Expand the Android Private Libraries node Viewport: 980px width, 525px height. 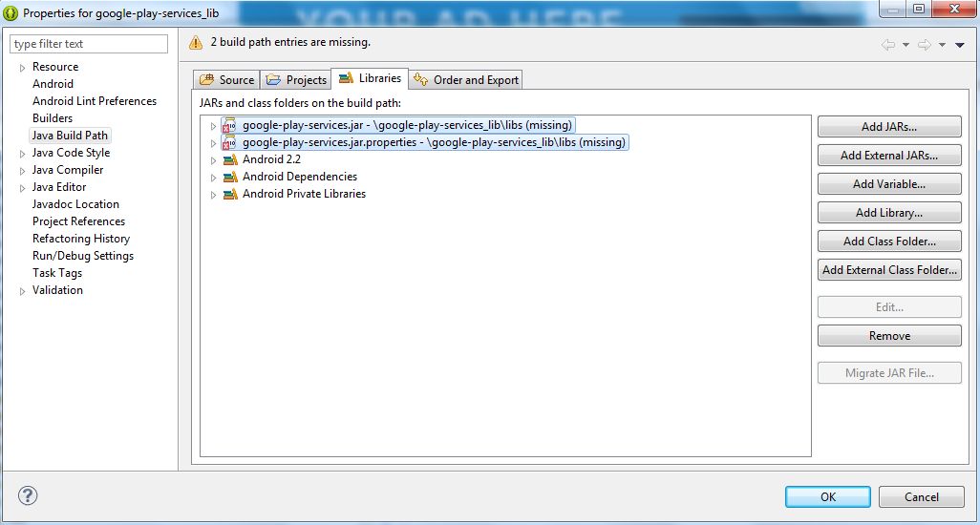coord(213,195)
